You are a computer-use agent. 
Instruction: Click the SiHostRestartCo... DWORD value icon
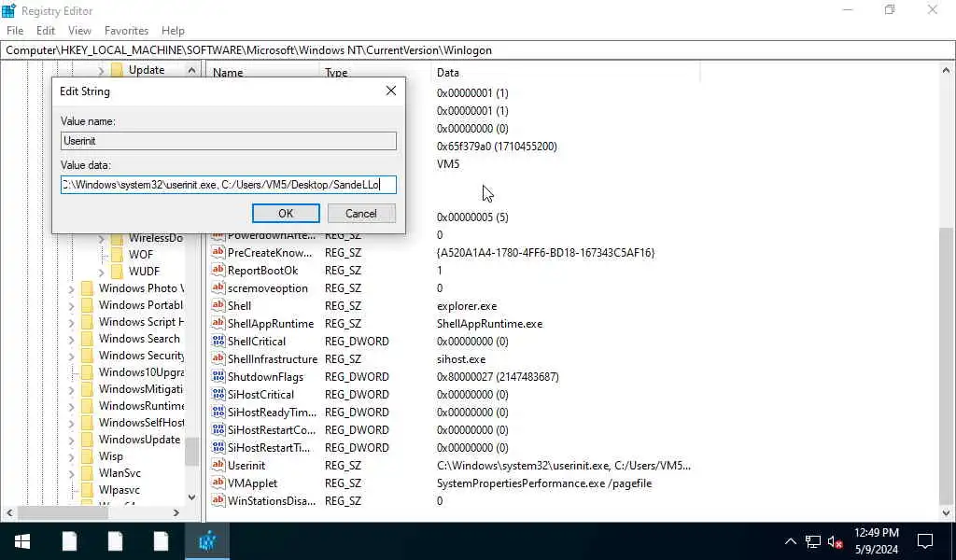218,429
